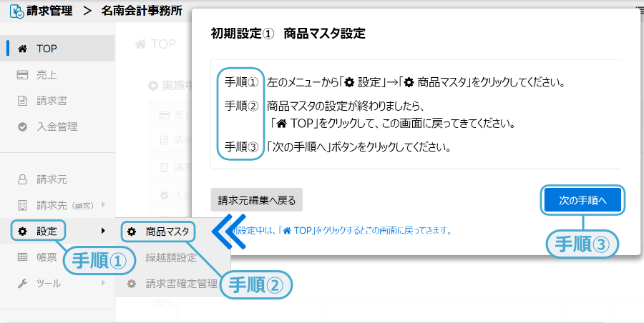644x323 pixels.
Task: Click the 入金管理 check-circle icon
Action: tap(22, 126)
